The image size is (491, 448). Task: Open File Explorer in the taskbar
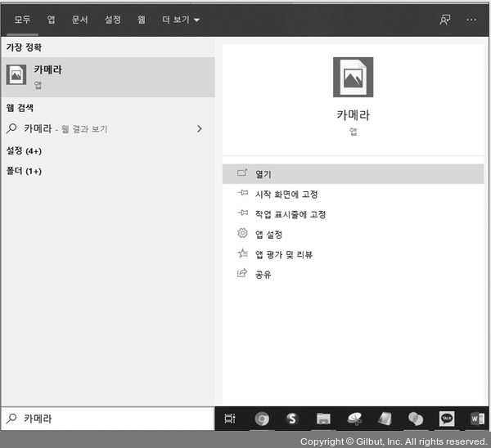click(x=323, y=419)
